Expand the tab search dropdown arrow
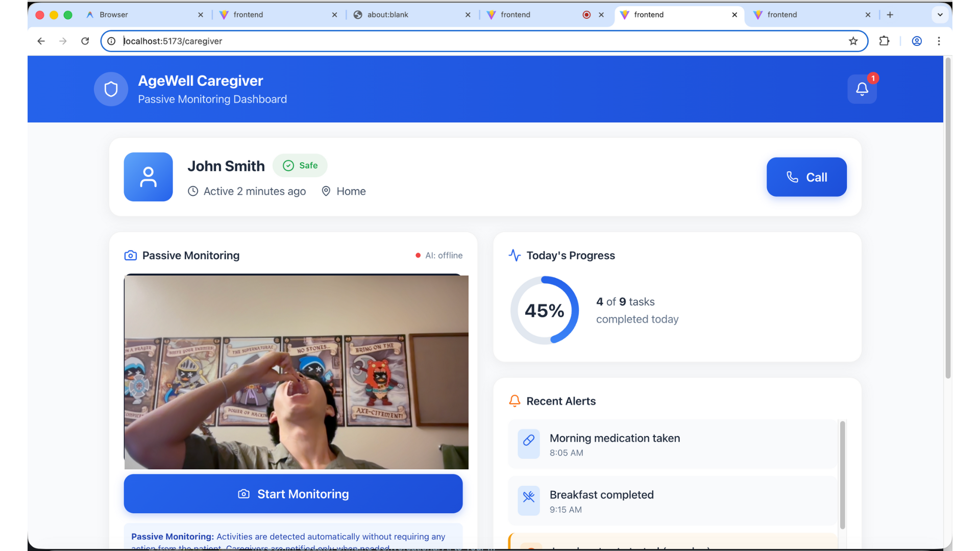The image size is (980, 551). point(940,15)
